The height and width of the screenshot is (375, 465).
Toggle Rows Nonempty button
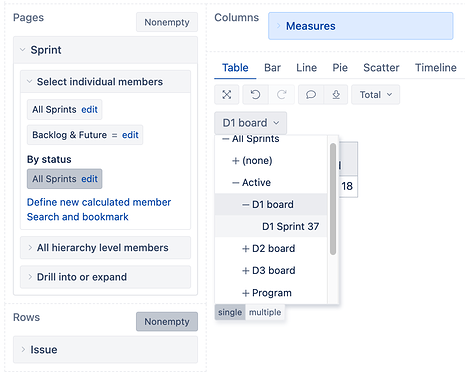(167, 321)
